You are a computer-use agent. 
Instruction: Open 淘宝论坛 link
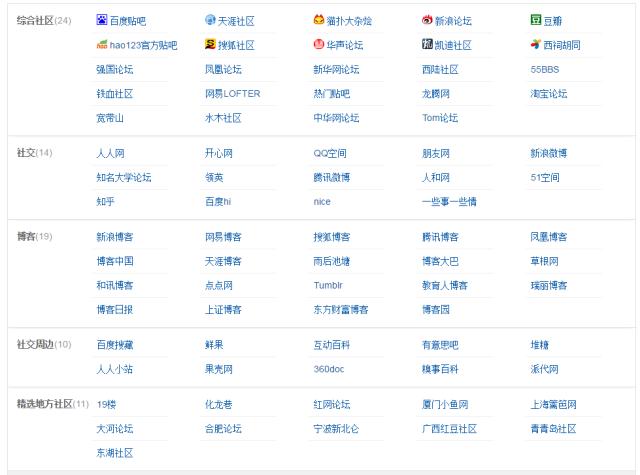549,94
